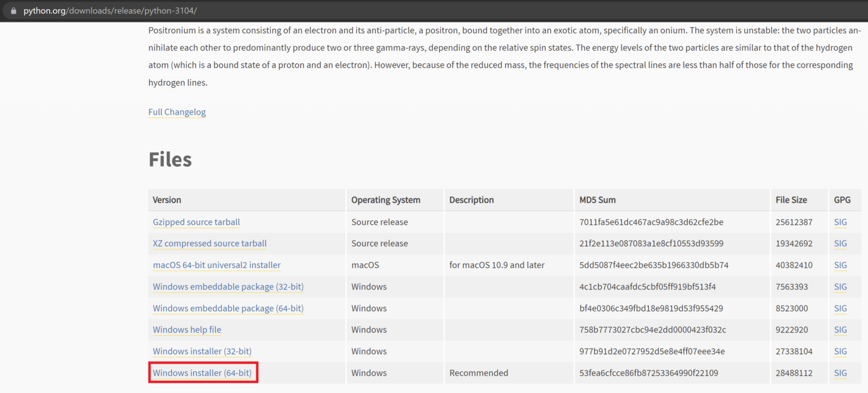The image size is (868, 393).
Task: Open the macOS 64-bit universal2 installer link
Action: pyautogui.click(x=216, y=265)
